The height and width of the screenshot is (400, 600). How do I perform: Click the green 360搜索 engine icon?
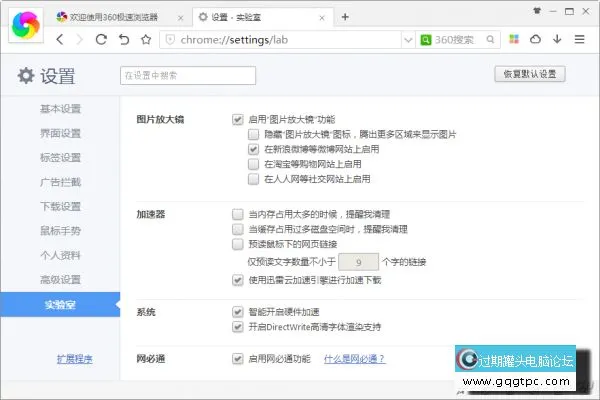click(426, 40)
